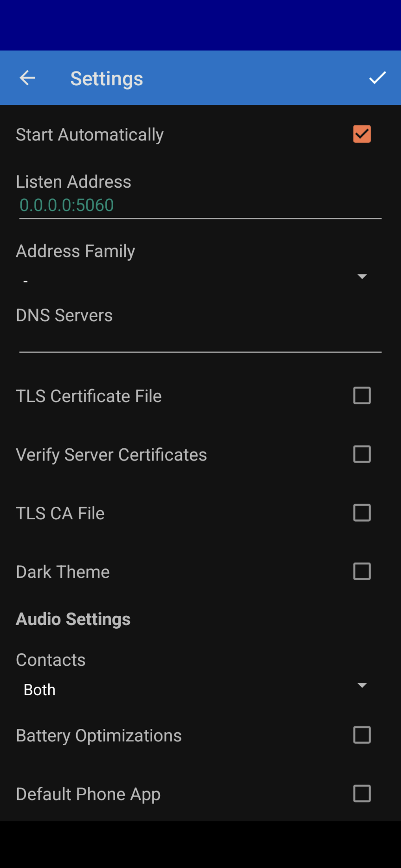Enable Verify Server Certificates checkbox
This screenshot has width=401, height=868.
click(x=362, y=454)
